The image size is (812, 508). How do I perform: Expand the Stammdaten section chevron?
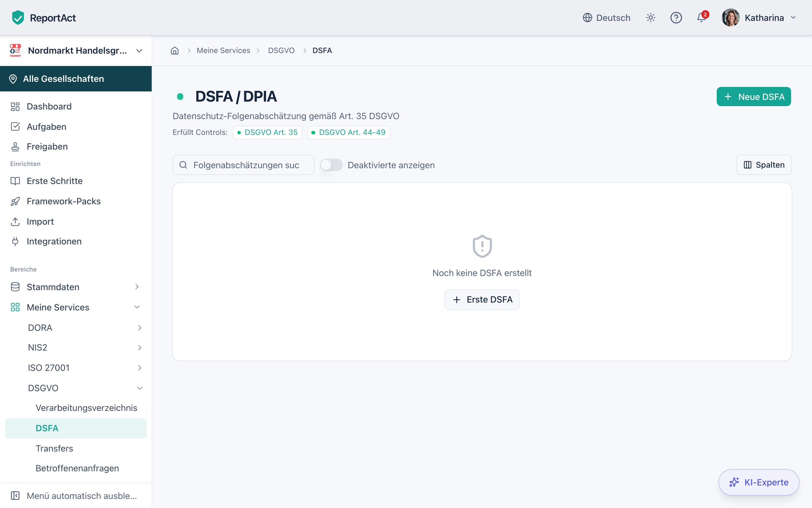point(137,286)
